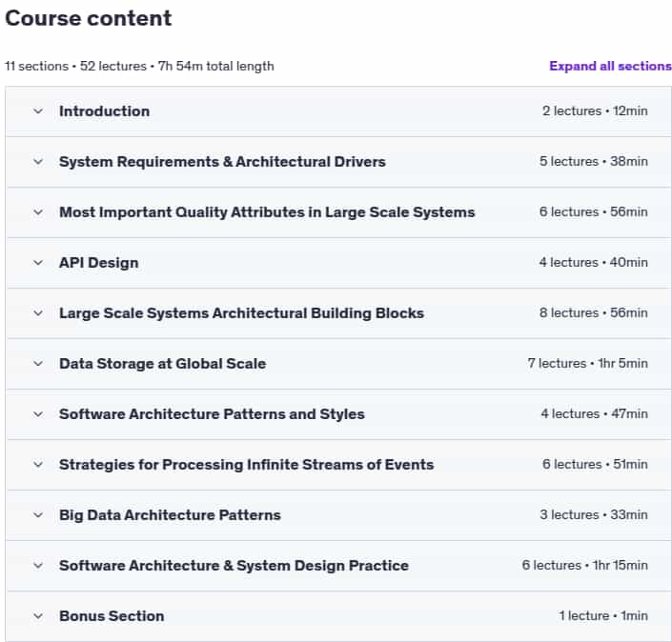Select Large Scale Systems Architectural Building Blocks title
The width and height of the screenshot is (672, 642).
coord(242,313)
